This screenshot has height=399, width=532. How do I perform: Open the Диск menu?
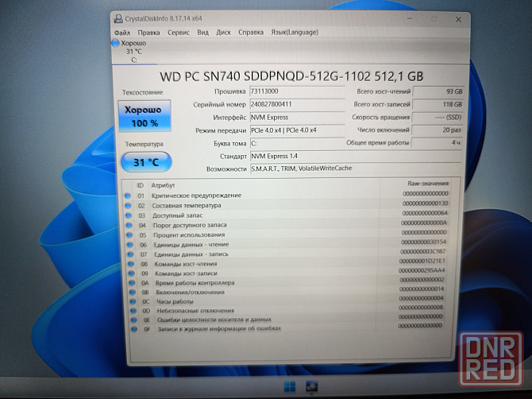point(224,33)
